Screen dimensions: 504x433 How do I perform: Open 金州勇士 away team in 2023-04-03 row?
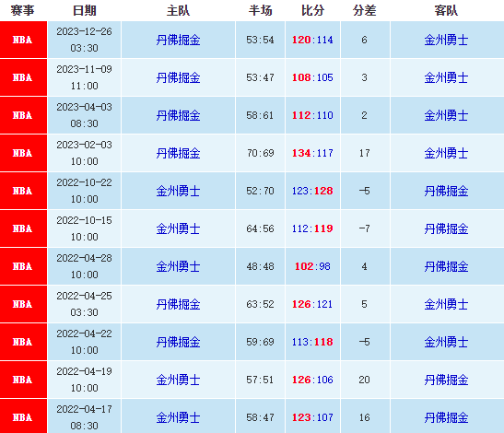coord(446,115)
